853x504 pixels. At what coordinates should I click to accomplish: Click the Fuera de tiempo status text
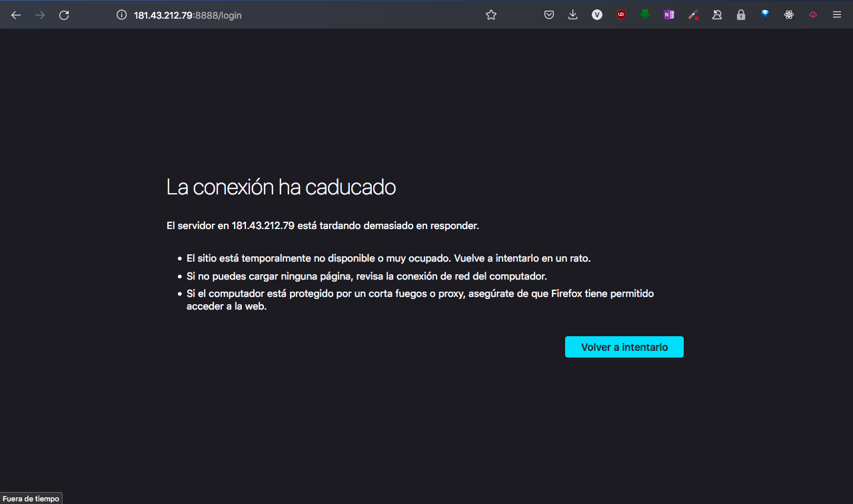coord(31,499)
